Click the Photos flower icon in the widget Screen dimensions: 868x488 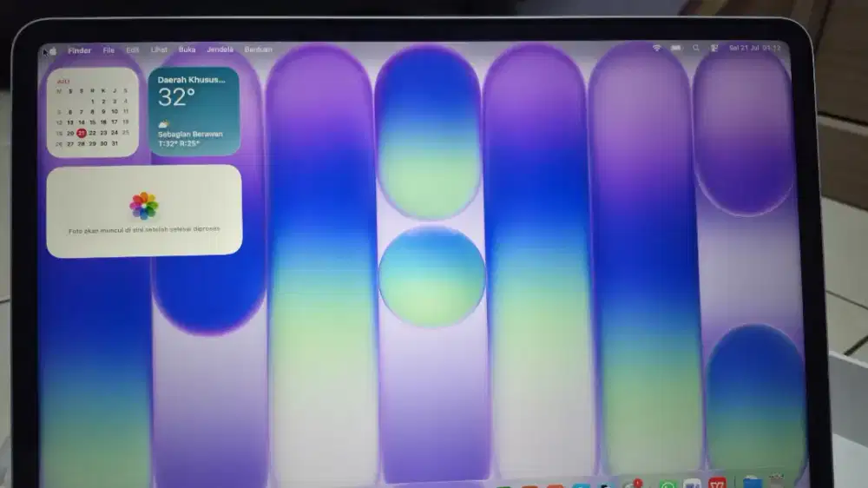click(144, 206)
